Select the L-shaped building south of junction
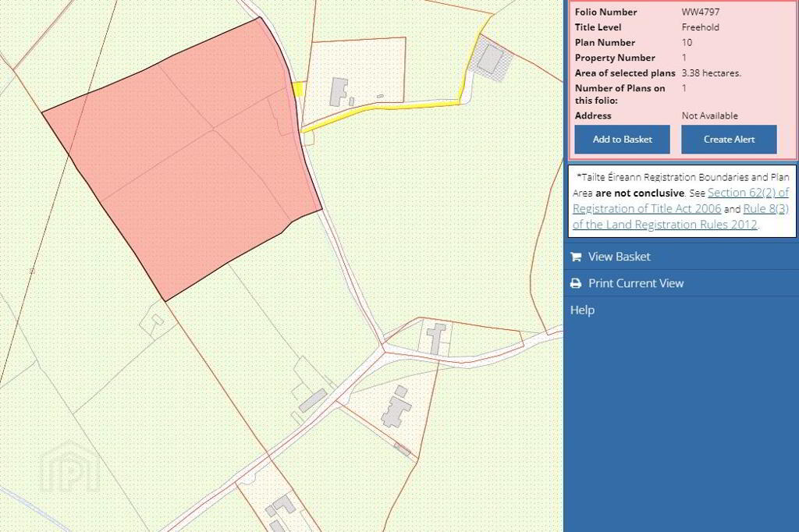The height and width of the screenshot is (532, 799). click(x=396, y=408)
